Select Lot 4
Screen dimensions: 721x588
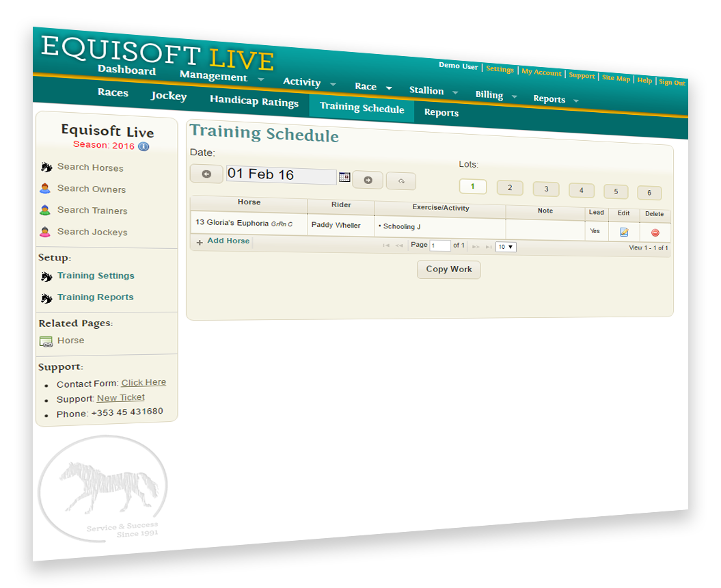click(581, 191)
